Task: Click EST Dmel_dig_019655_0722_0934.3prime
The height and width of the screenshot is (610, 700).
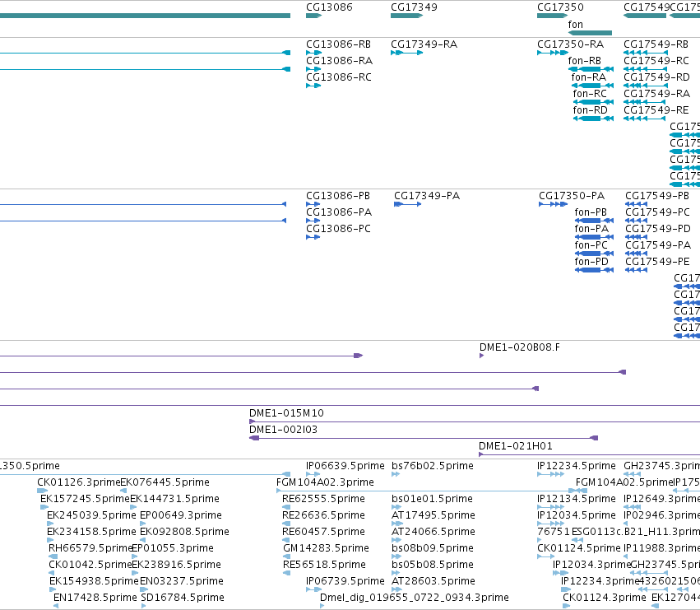Action: (415, 598)
